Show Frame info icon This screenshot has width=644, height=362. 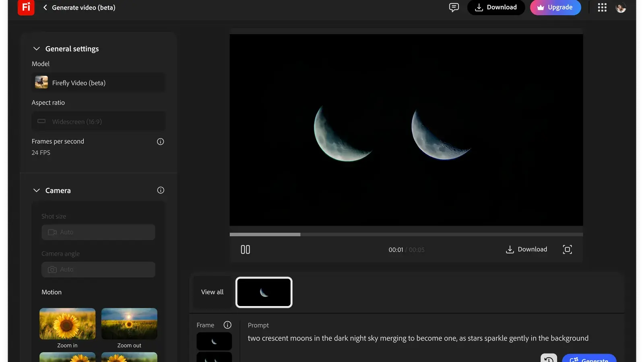(227, 325)
